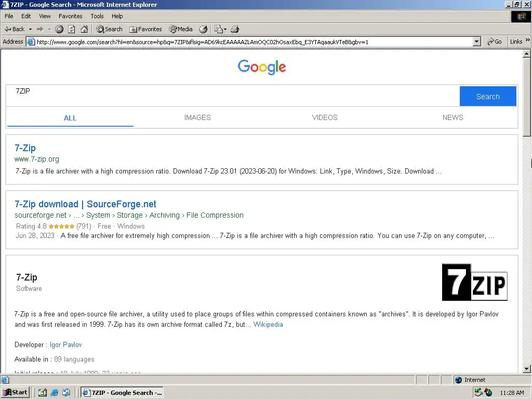The width and height of the screenshot is (532, 399).
Task: Open the View menu
Action: click(45, 16)
